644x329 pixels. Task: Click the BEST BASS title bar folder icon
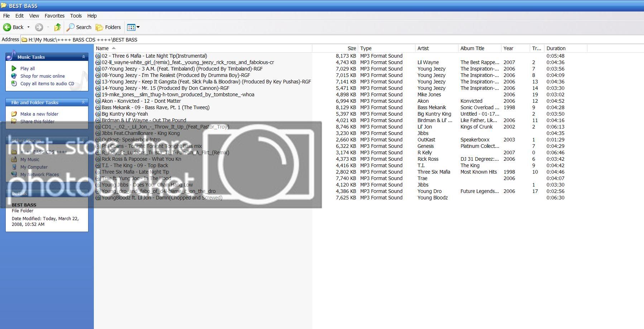pos(4,6)
